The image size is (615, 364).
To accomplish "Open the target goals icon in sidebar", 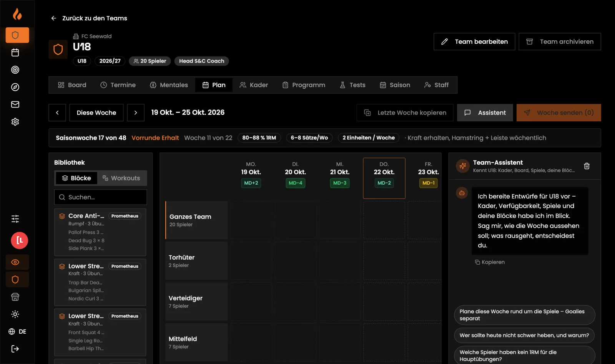I will (15, 70).
